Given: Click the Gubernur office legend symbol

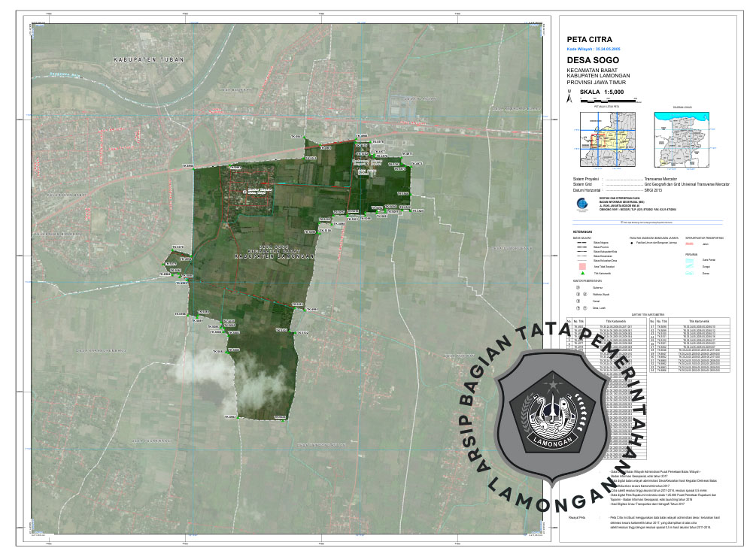Looking at the screenshot, I should pos(578,286).
